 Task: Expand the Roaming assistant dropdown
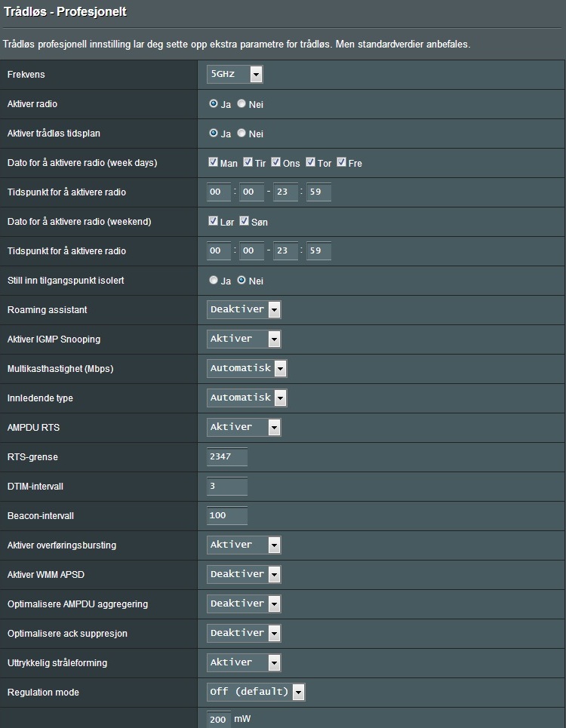point(244,309)
